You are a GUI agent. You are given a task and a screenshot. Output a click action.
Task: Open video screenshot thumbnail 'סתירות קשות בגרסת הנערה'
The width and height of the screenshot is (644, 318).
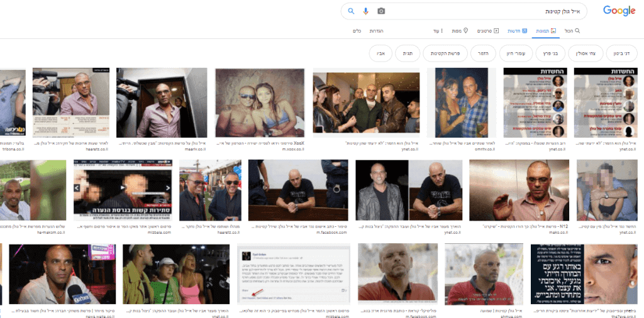(123, 190)
